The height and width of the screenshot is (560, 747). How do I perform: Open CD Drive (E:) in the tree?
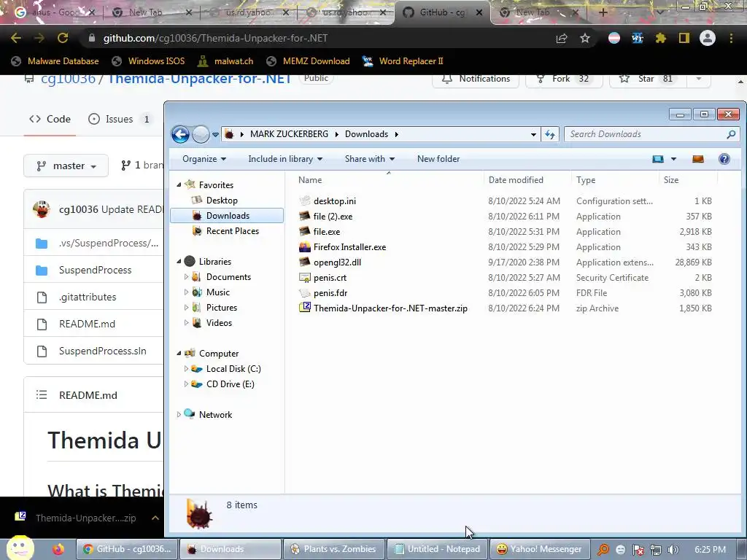coord(230,384)
